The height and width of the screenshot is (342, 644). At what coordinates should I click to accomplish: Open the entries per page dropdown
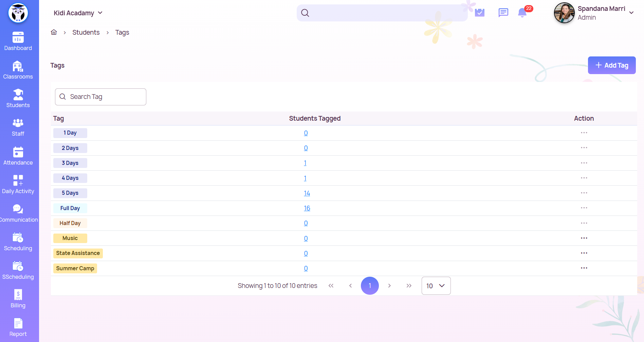436,286
